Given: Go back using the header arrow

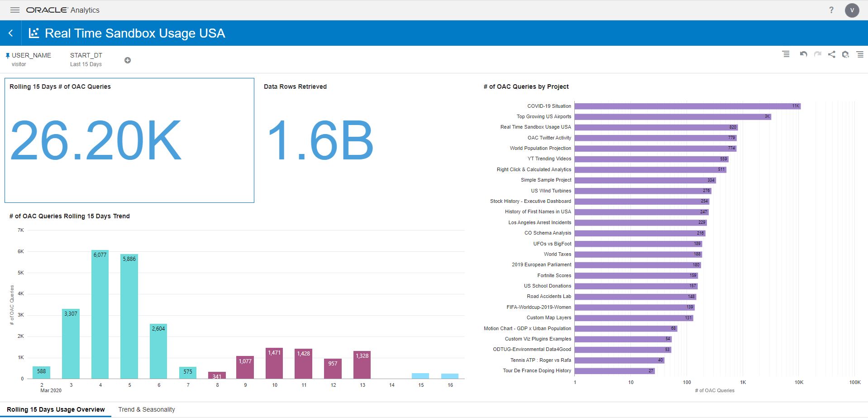Looking at the screenshot, I should click(x=11, y=33).
